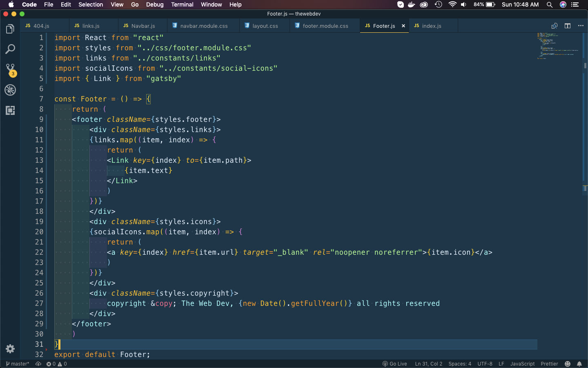
Task: Click "../css/footer.module.css" import string
Action: pyautogui.click(x=194, y=48)
